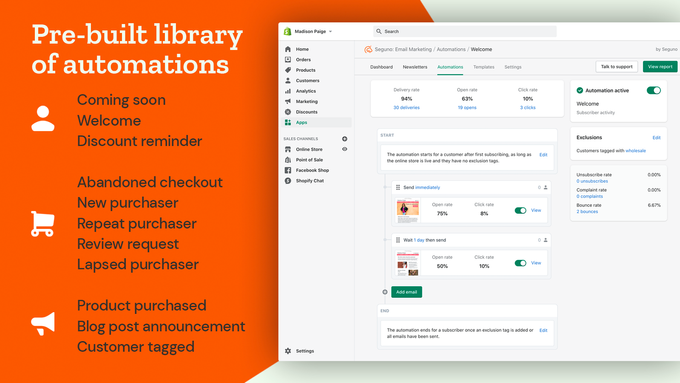The image size is (680, 383).
Task: Open the 2 bounces link
Action: (x=587, y=212)
